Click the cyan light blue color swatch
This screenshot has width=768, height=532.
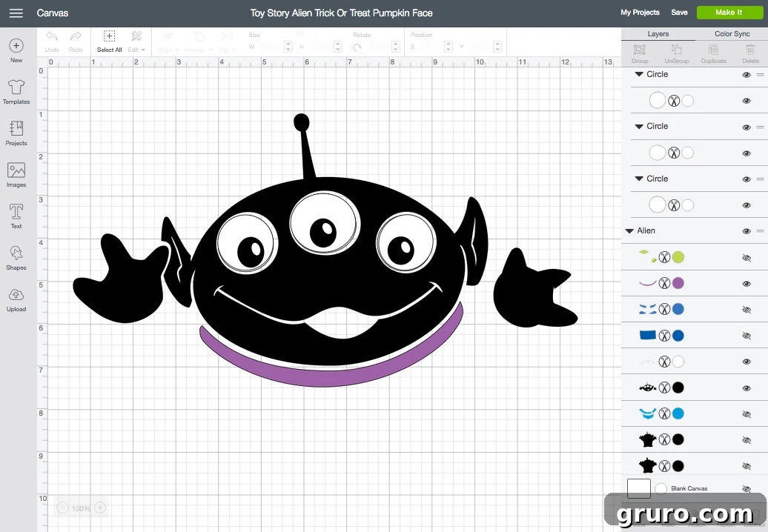[678, 414]
